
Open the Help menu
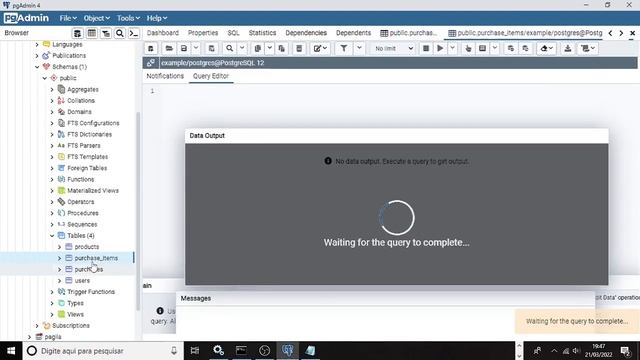[x=157, y=18]
